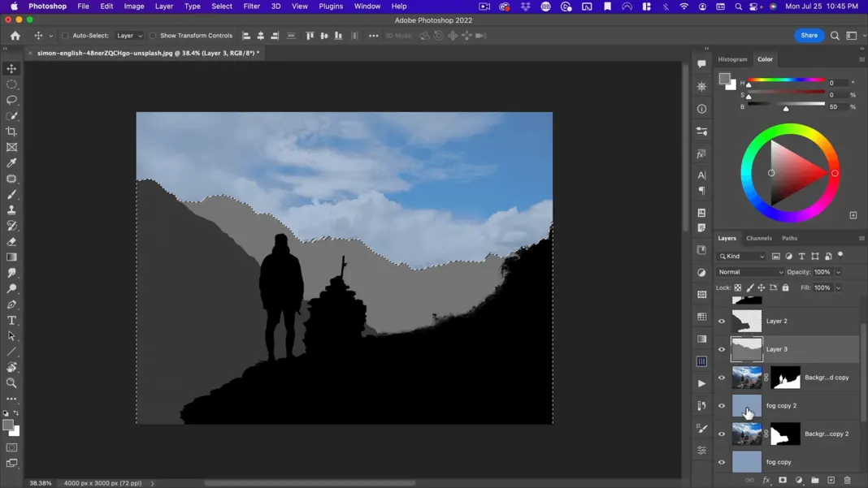Toggle visibility of Backgr...d copy layer
The width and height of the screenshot is (868, 488).
(722, 378)
